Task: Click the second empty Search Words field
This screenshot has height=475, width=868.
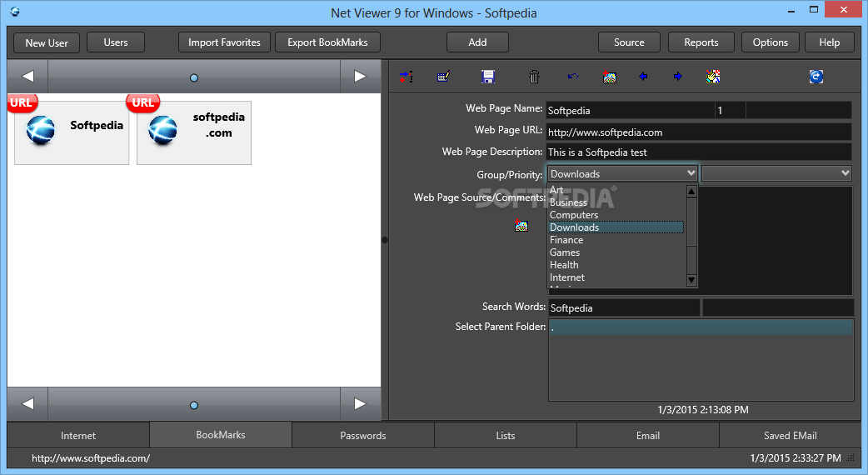Action: 778,307
